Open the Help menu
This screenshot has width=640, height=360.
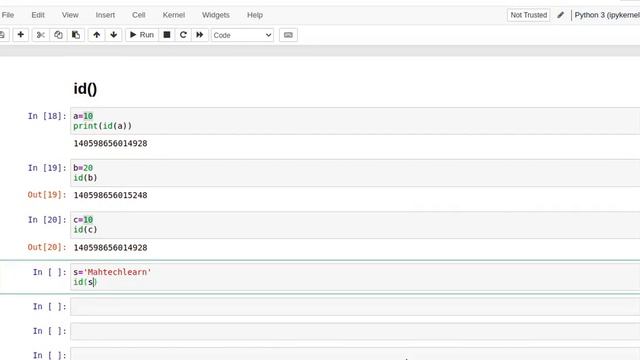coord(255,15)
